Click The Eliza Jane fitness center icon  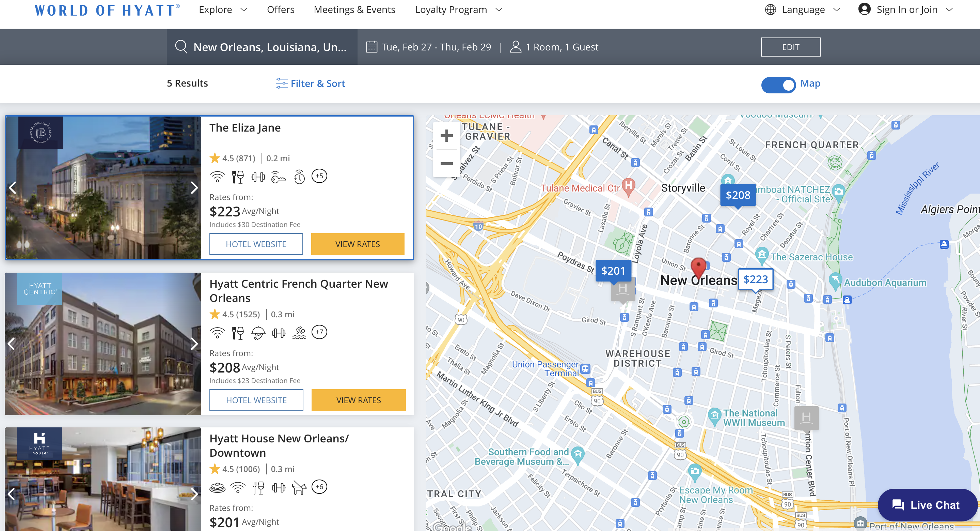point(258,177)
